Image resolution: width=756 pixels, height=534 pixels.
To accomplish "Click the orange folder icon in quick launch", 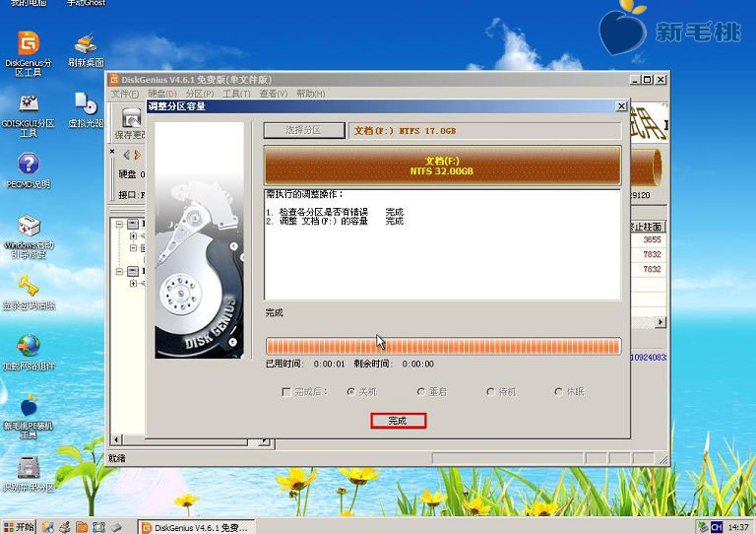I will (x=82, y=527).
